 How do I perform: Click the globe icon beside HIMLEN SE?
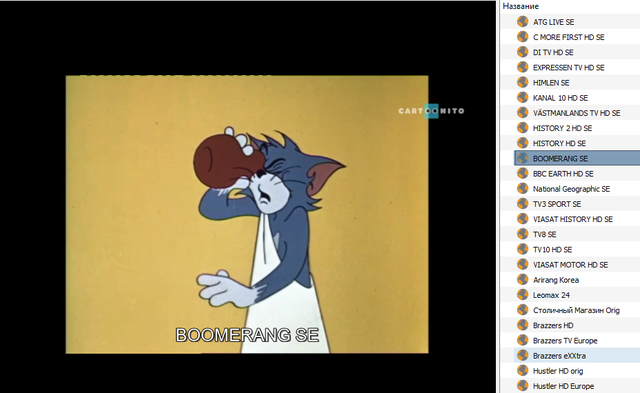[522, 82]
